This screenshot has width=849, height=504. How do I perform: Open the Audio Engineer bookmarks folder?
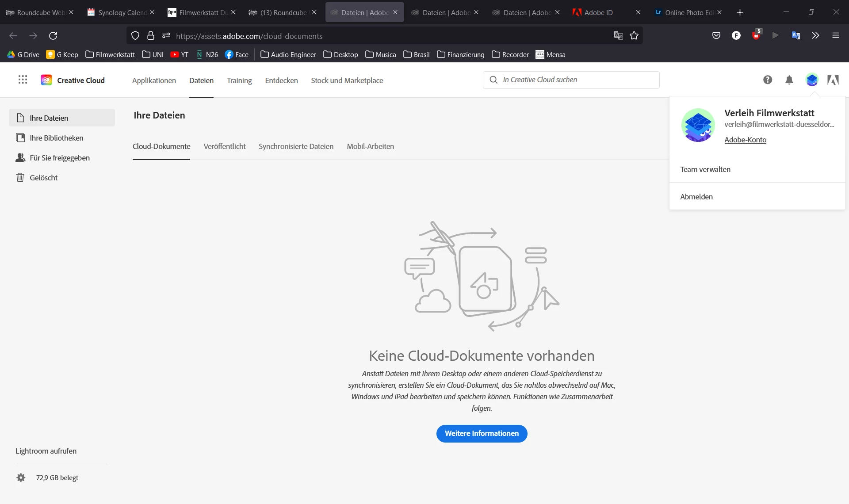[288, 55]
